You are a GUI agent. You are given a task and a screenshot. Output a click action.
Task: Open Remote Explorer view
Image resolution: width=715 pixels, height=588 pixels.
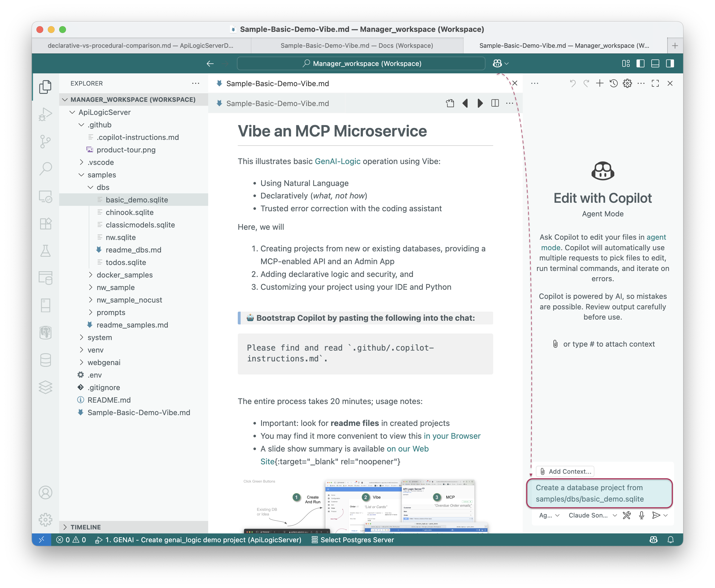(x=46, y=196)
